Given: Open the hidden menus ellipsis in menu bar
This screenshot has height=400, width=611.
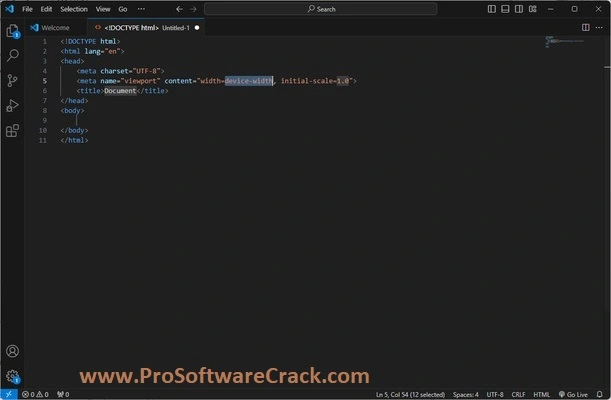Looking at the screenshot, I should tap(141, 9).
